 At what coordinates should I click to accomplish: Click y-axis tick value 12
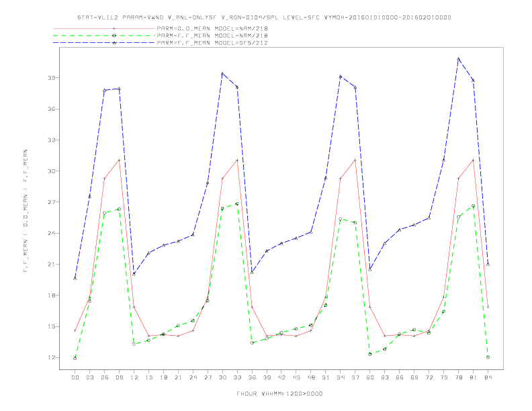52,357
